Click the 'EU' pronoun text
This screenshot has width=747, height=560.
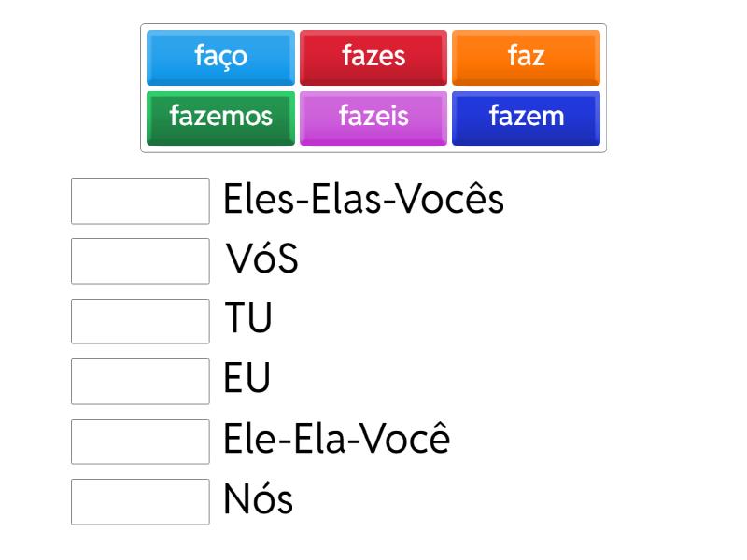point(247,380)
